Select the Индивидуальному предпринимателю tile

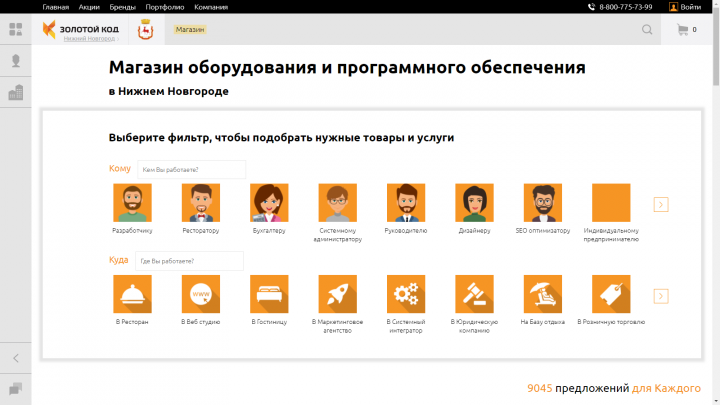click(611, 202)
